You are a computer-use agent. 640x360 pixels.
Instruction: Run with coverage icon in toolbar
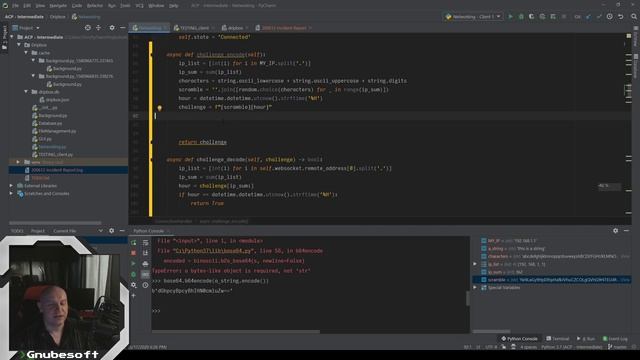[x=531, y=17]
